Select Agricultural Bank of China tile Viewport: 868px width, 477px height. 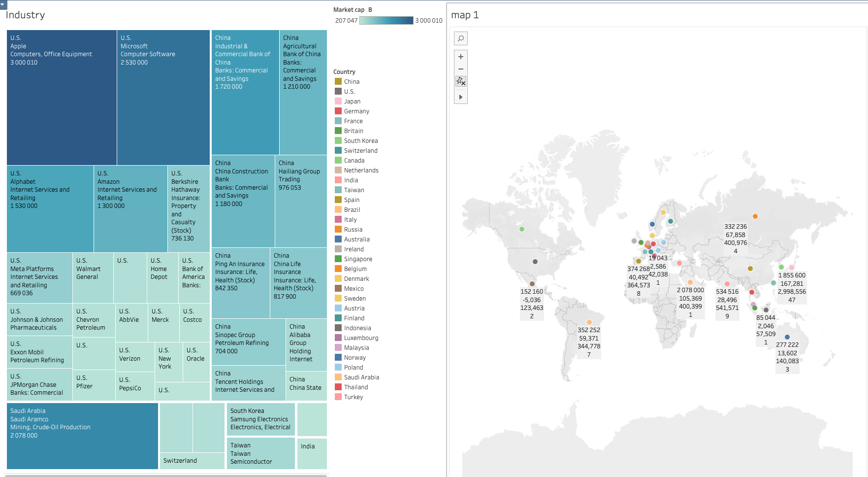(303, 93)
